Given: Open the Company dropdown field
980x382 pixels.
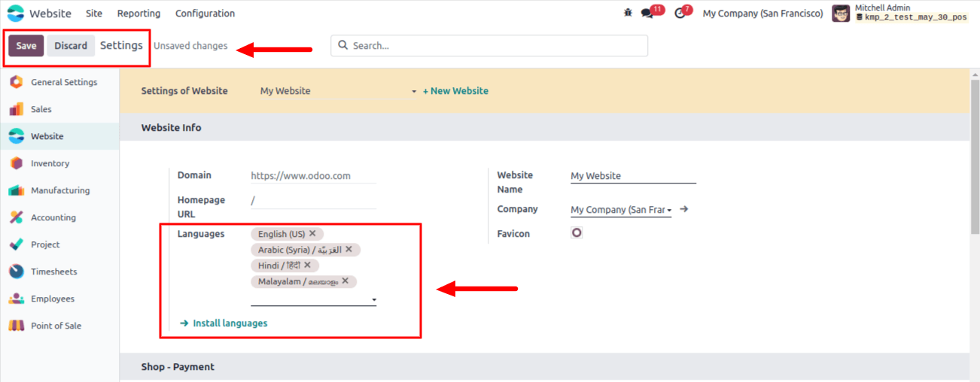Looking at the screenshot, I should 621,210.
